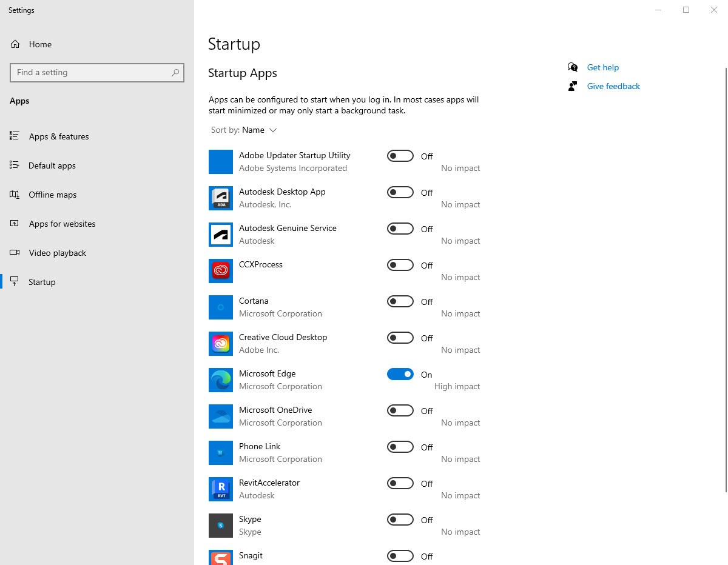Click the Autodesk, Inc. publisher text
The image size is (728, 565).
(265, 204)
